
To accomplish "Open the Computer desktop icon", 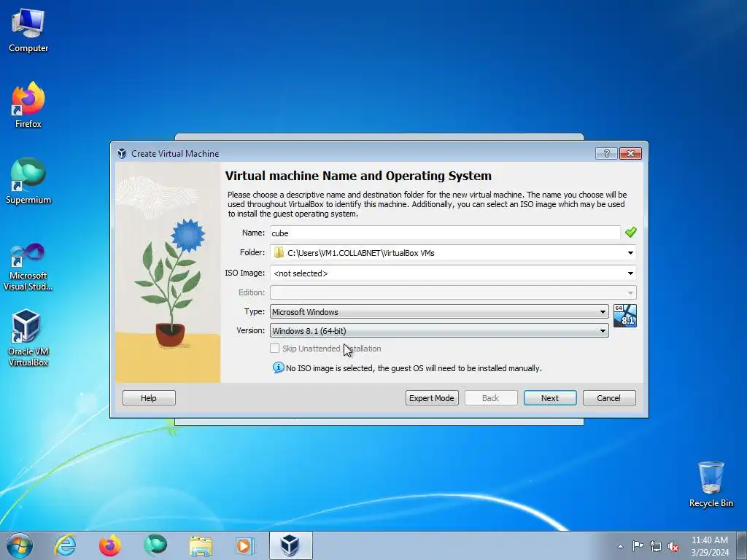I will [x=28, y=31].
